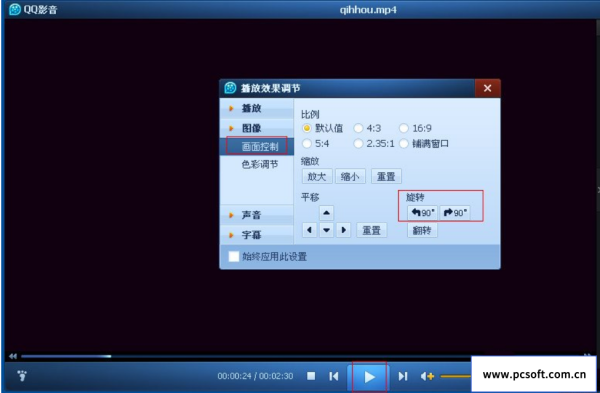Click the QQ影音 logo icon
The height and width of the screenshot is (393, 600).
point(15,9)
